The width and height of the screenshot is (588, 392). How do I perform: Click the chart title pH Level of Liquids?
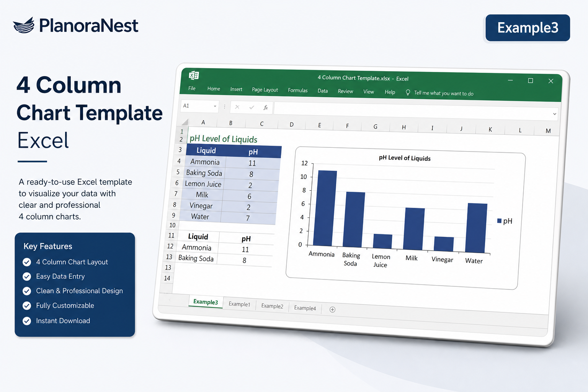click(x=405, y=158)
